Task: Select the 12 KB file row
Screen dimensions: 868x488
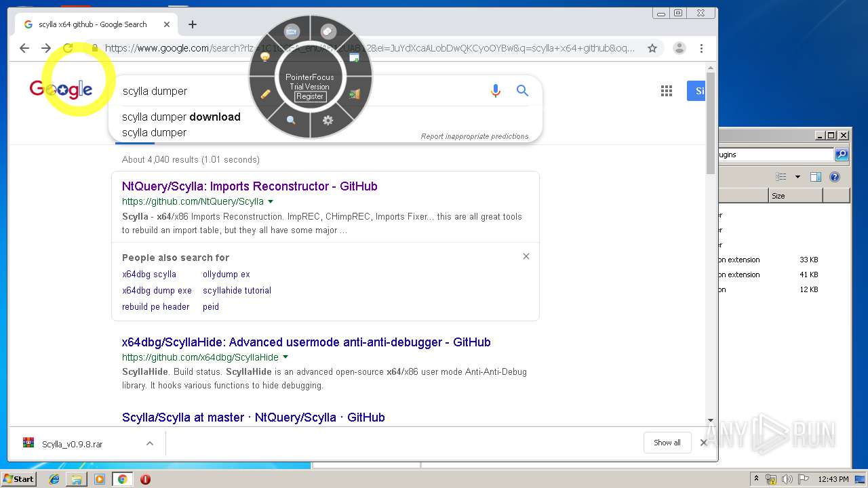Action: [x=783, y=289]
